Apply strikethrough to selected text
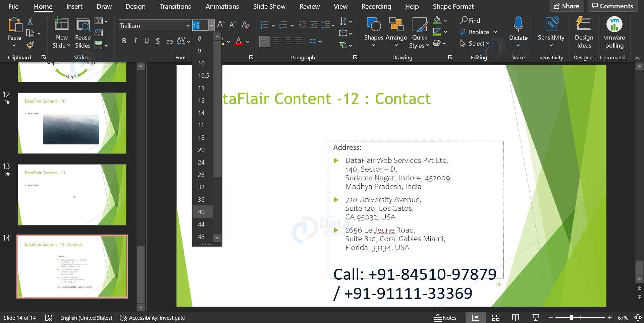 pos(169,41)
